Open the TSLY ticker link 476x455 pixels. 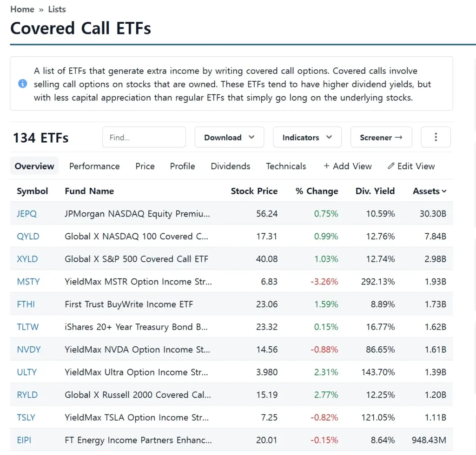pos(26,418)
